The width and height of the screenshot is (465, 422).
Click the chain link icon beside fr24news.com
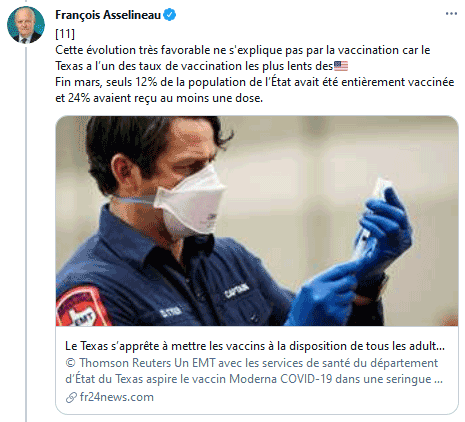[x=71, y=397]
